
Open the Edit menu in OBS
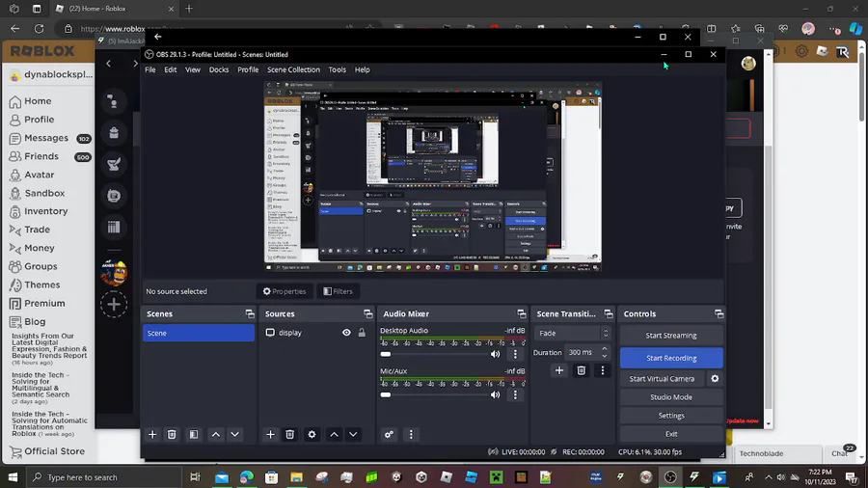click(171, 69)
